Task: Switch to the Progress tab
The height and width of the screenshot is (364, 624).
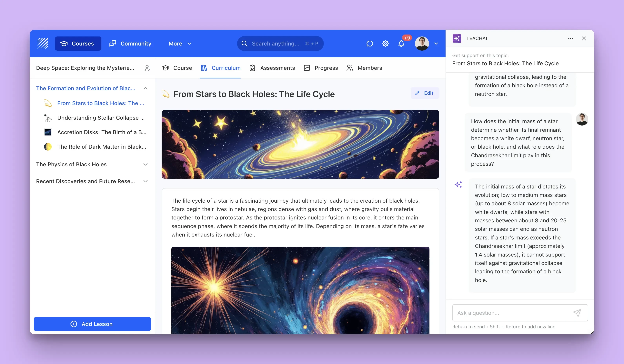Action: point(321,68)
